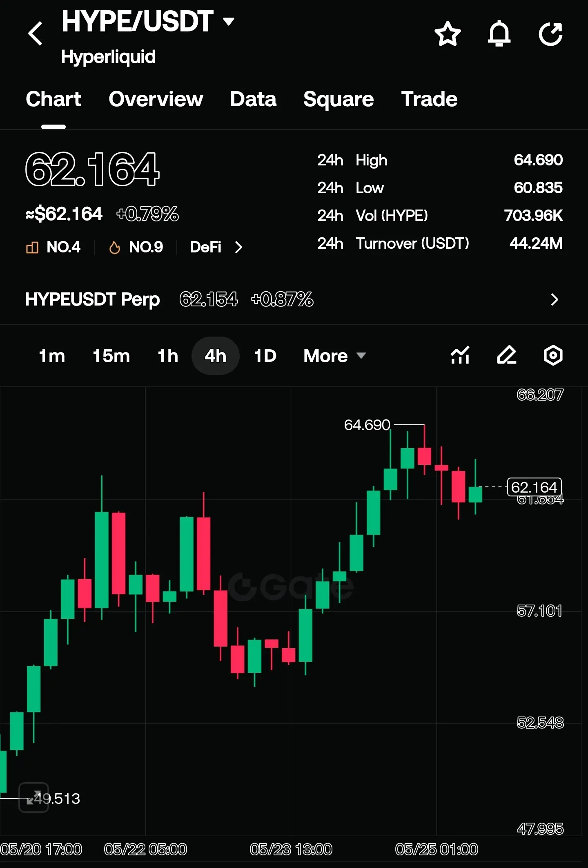Go to the Trade tab
The height and width of the screenshot is (868, 588).
(x=429, y=99)
